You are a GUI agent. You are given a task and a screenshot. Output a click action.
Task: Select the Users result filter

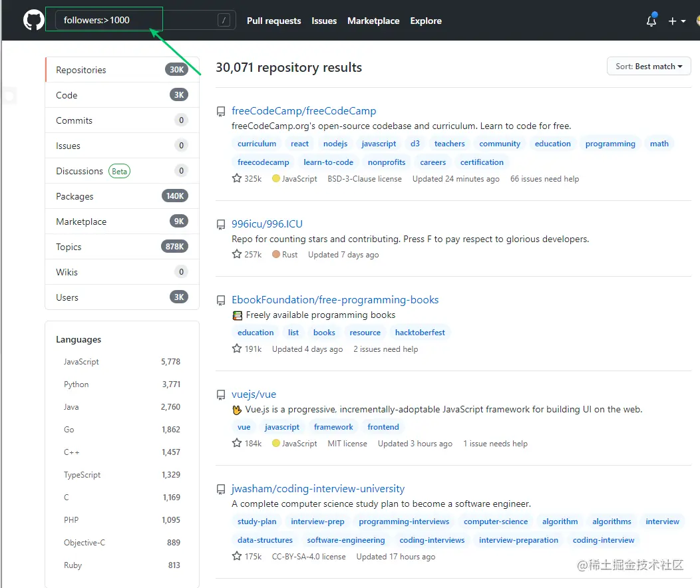click(122, 297)
